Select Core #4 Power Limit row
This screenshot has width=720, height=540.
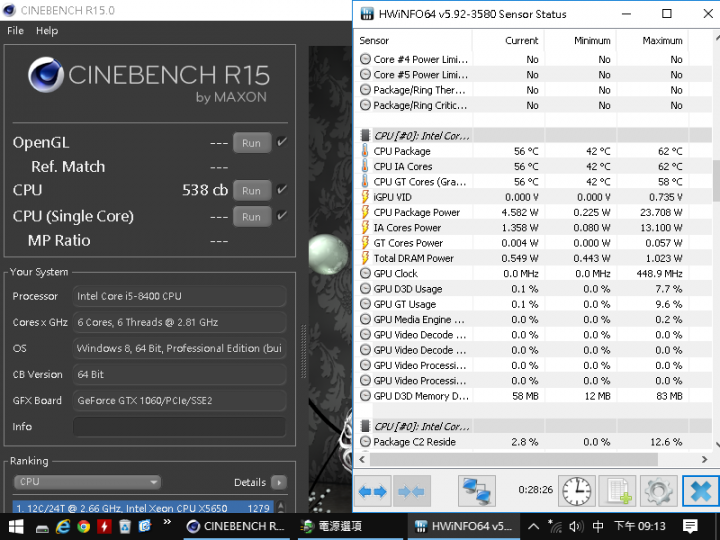pos(521,59)
